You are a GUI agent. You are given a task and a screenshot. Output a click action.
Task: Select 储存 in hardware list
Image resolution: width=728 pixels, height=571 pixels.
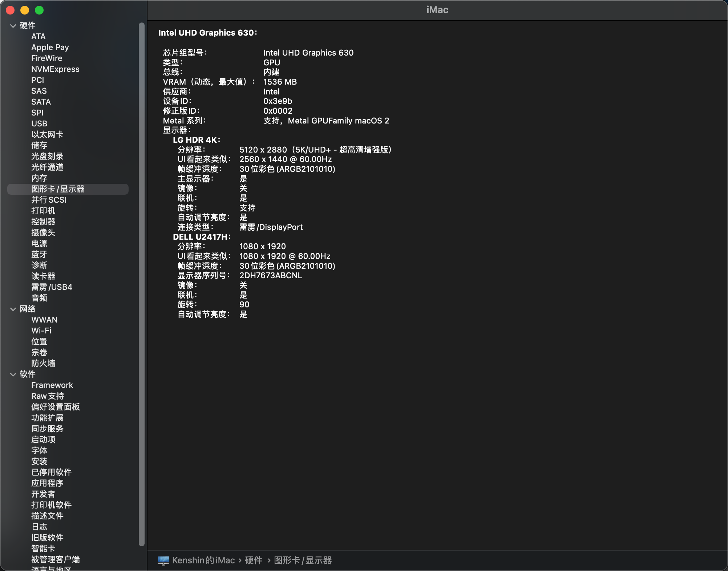click(39, 146)
